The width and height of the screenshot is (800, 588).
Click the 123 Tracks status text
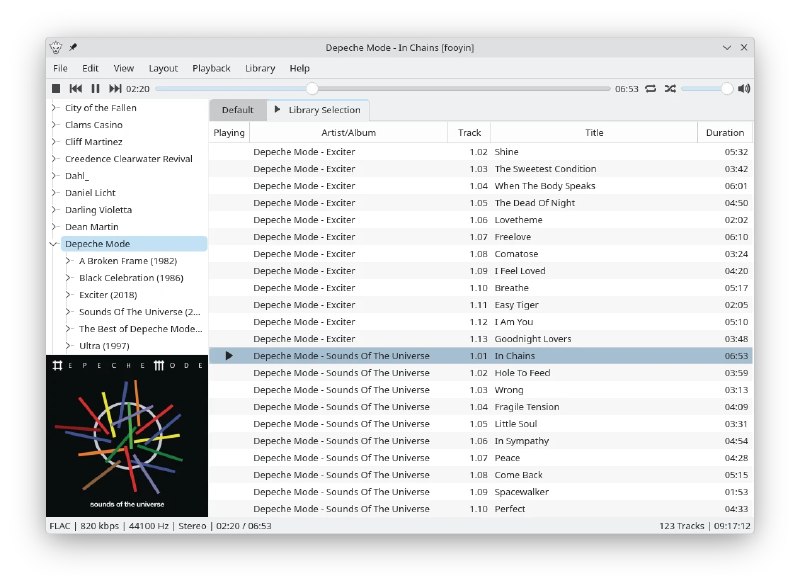click(682, 526)
